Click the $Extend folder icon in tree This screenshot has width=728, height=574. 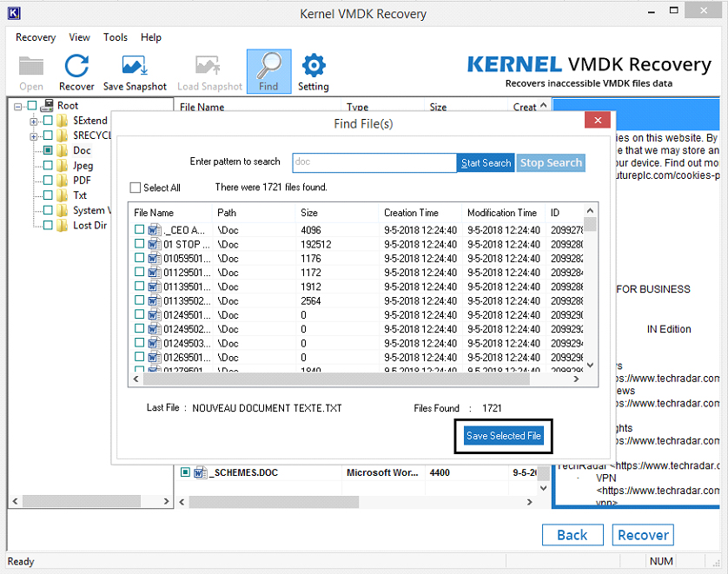pos(63,121)
